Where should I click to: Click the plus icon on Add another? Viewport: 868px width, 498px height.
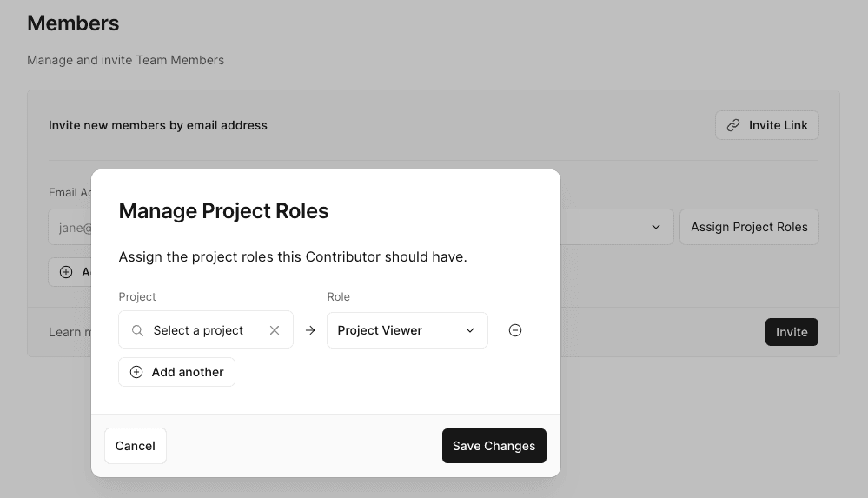tap(136, 372)
